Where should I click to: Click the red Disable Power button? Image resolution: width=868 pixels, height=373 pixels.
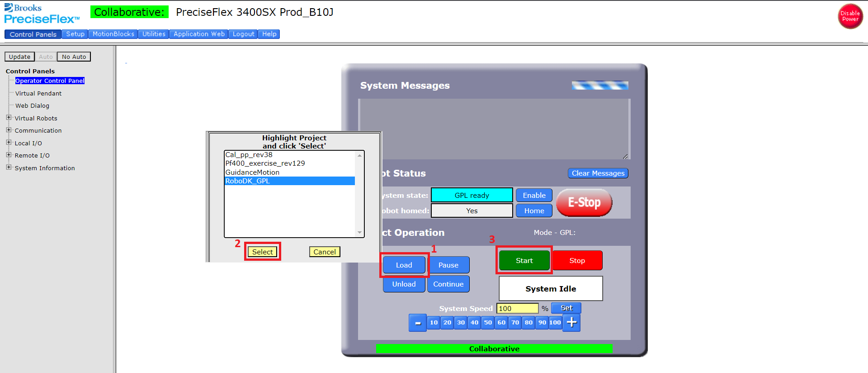(x=850, y=16)
